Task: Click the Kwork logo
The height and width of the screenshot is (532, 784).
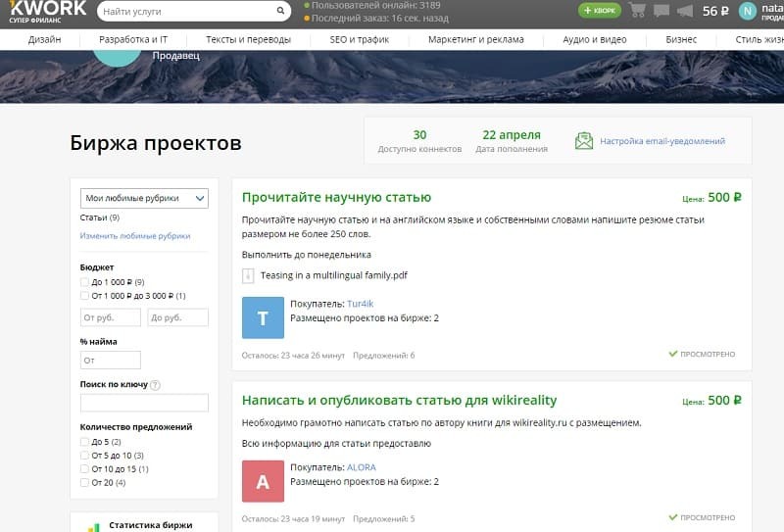Action: [43, 11]
